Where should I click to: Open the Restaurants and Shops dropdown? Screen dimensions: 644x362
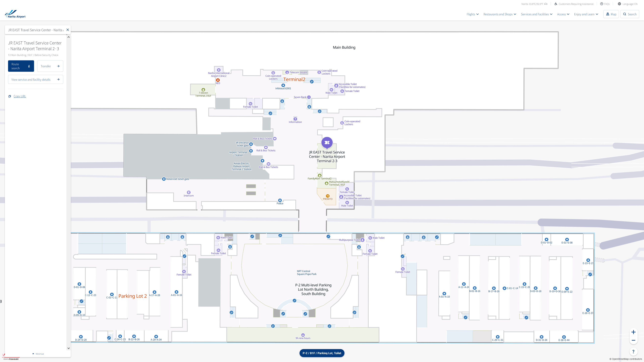500,14
